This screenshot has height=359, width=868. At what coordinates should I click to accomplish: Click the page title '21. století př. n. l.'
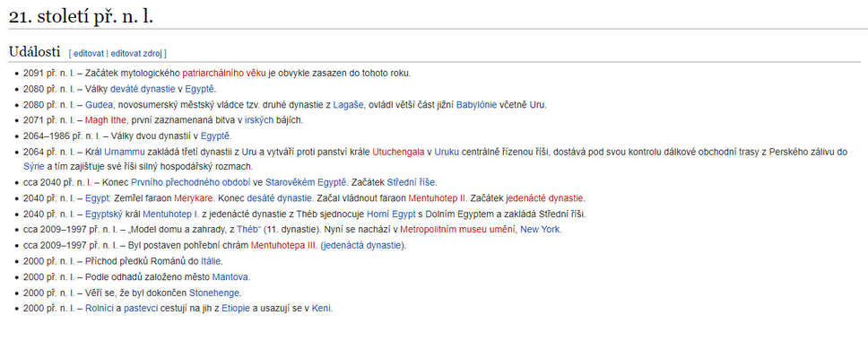[x=81, y=16]
